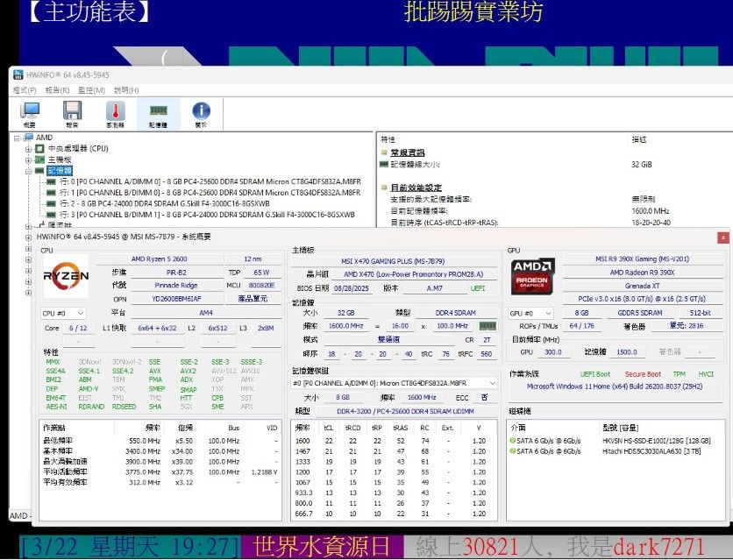Open the 說明(H) menu
Viewport: 733px width, 560px height.
coord(126,90)
